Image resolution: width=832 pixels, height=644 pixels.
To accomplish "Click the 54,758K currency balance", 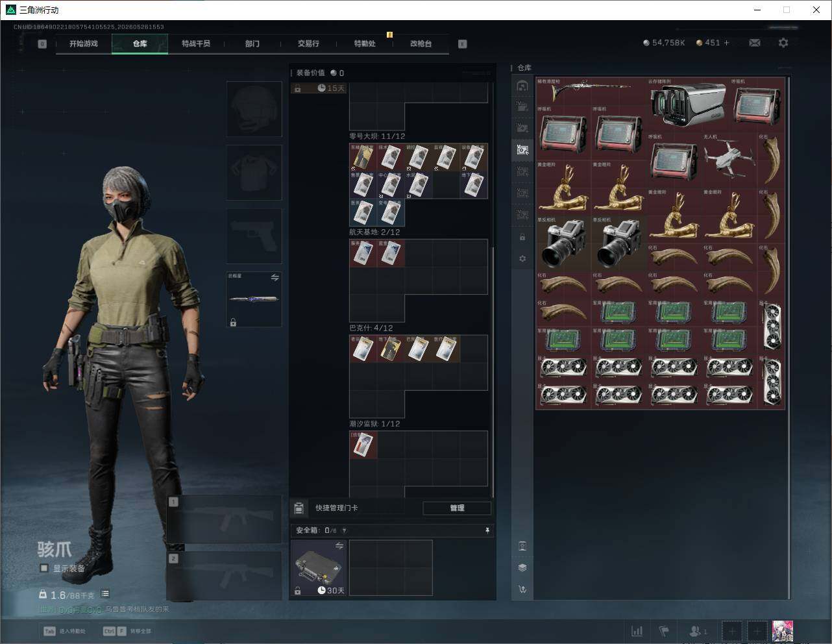I will tap(664, 43).
